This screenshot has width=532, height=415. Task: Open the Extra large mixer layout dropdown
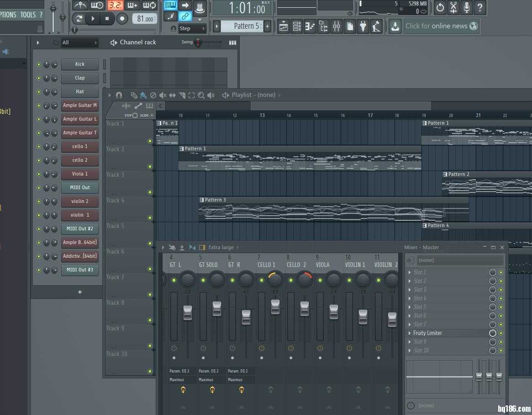click(221, 247)
